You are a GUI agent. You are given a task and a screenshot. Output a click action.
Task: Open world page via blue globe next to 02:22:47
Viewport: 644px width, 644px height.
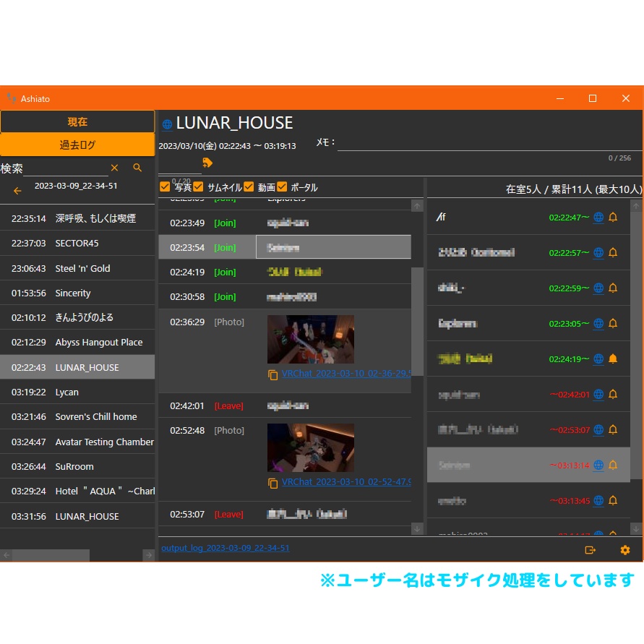[x=598, y=217]
